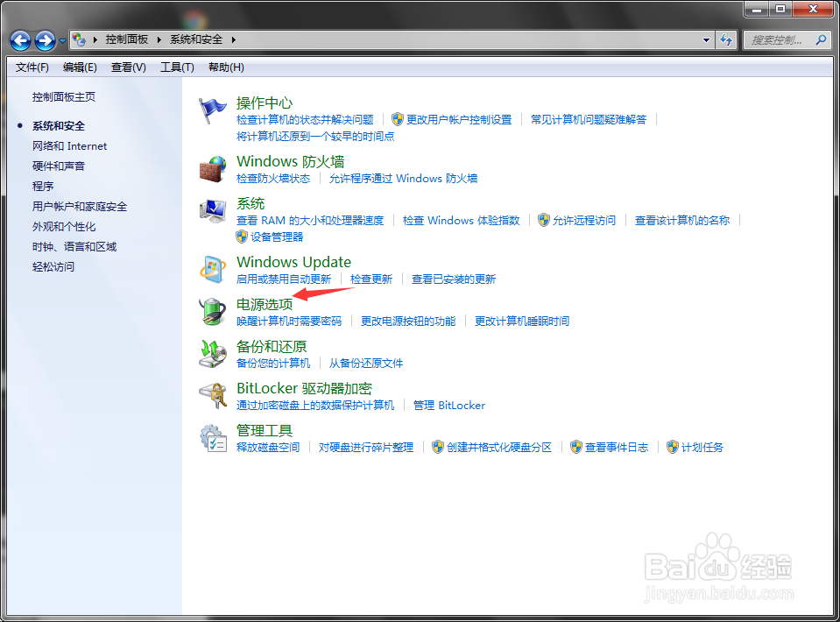Click 查看该计算机的名称
Image resolution: width=840 pixels, height=622 pixels.
click(682, 220)
